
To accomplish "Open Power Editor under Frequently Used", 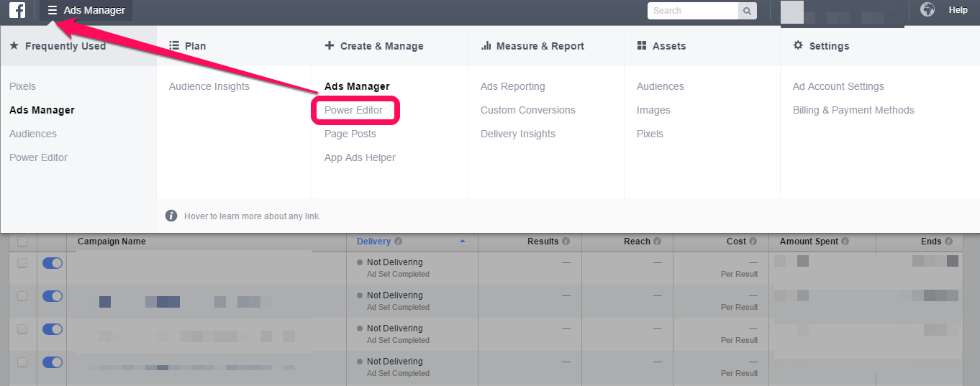I will click(39, 157).
